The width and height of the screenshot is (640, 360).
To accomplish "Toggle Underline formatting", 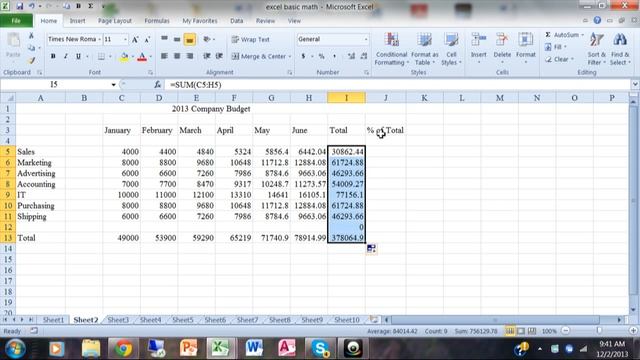I will pos(78,56).
